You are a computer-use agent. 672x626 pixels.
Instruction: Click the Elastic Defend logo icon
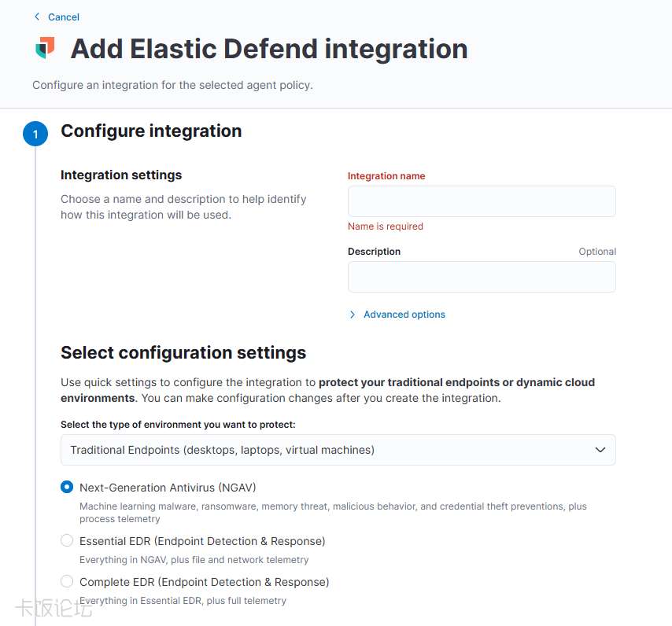45,48
